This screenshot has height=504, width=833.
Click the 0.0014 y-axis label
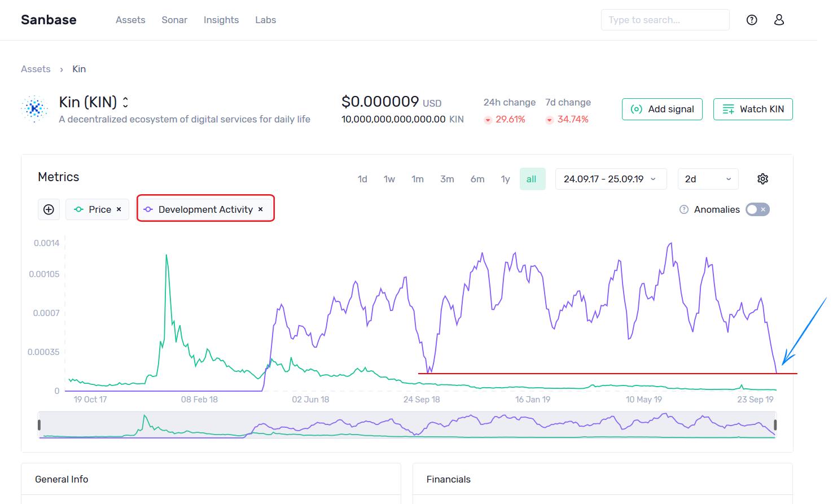[x=46, y=243]
